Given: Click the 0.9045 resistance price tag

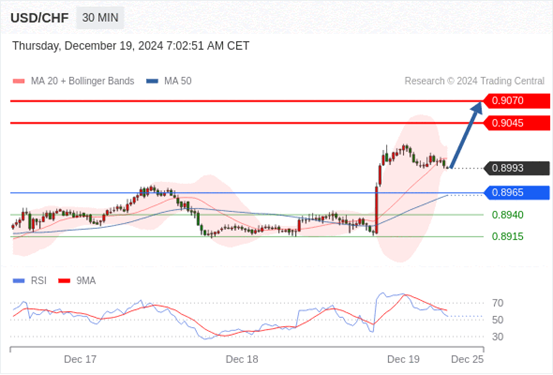Looking at the screenshot, I should (516, 123).
